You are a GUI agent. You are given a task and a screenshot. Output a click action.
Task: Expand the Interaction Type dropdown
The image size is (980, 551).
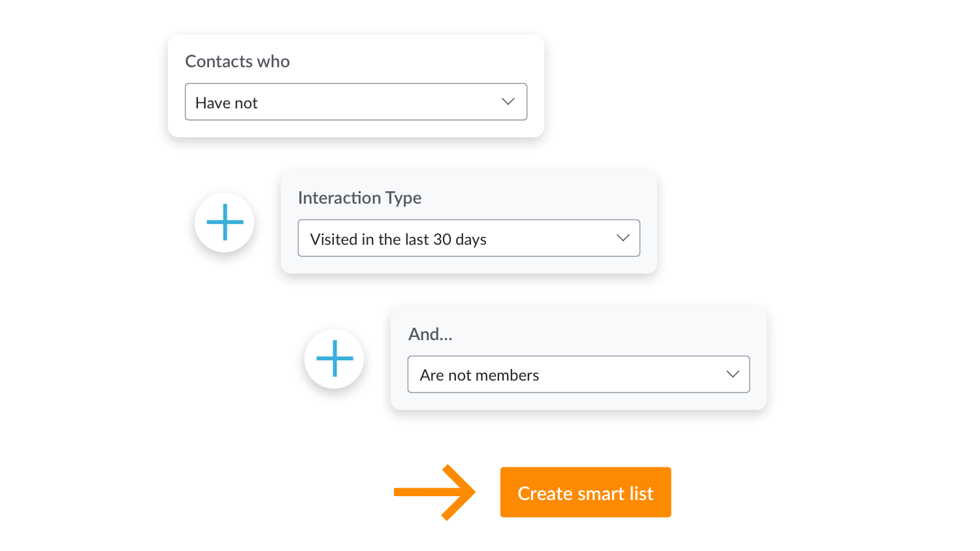pyautogui.click(x=468, y=238)
